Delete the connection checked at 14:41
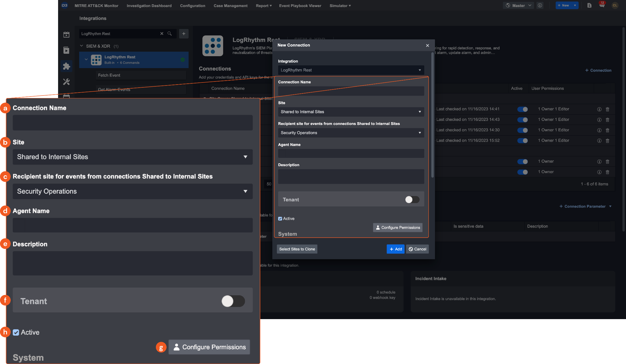This screenshot has height=364, width=626. point(607,109)
